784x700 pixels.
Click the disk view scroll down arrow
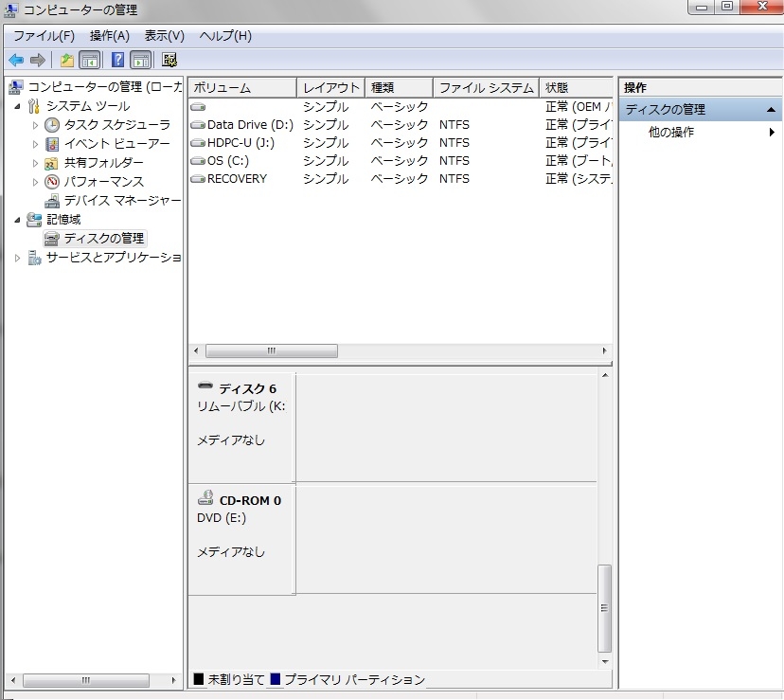[605, 661]
